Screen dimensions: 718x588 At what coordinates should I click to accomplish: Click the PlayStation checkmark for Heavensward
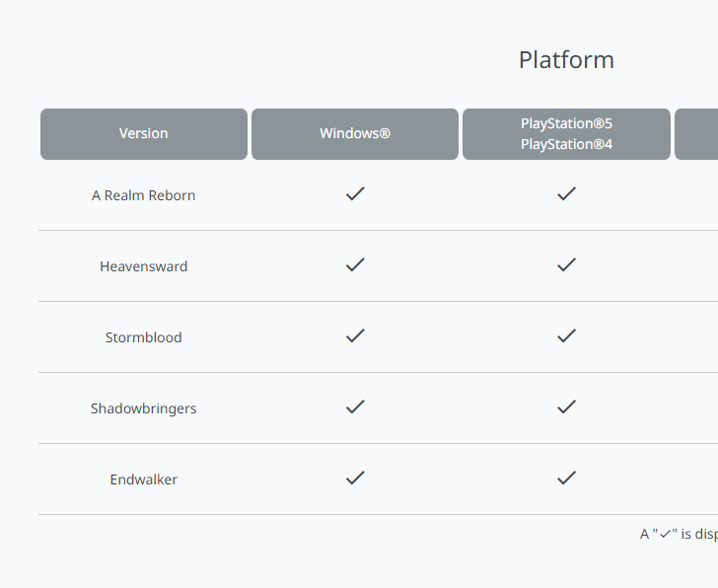[x=566, y=264]
